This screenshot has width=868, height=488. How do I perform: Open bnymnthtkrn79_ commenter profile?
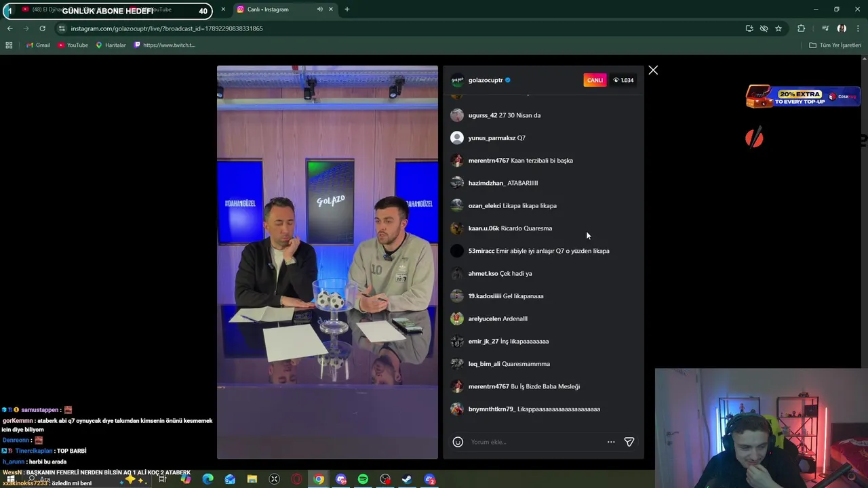[492, 409]
